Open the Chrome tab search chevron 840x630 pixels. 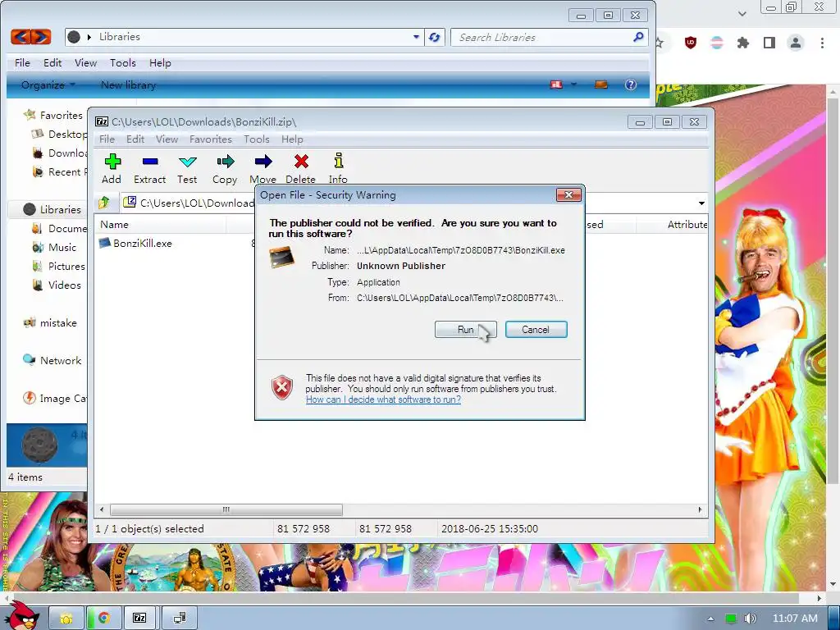[742, 13]
